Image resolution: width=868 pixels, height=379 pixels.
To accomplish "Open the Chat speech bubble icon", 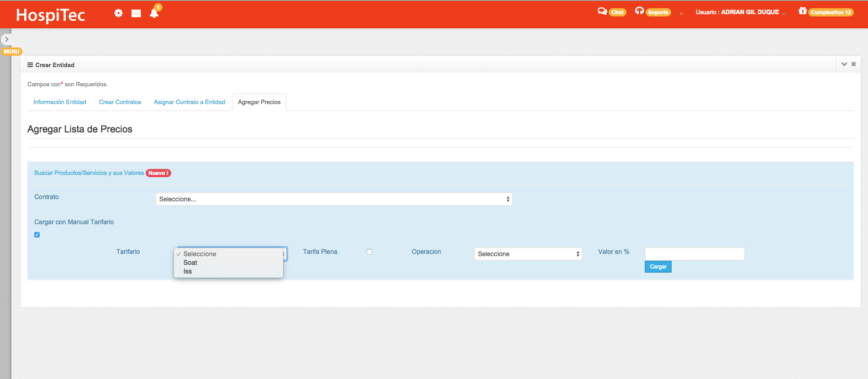I will tap(602, 11).
